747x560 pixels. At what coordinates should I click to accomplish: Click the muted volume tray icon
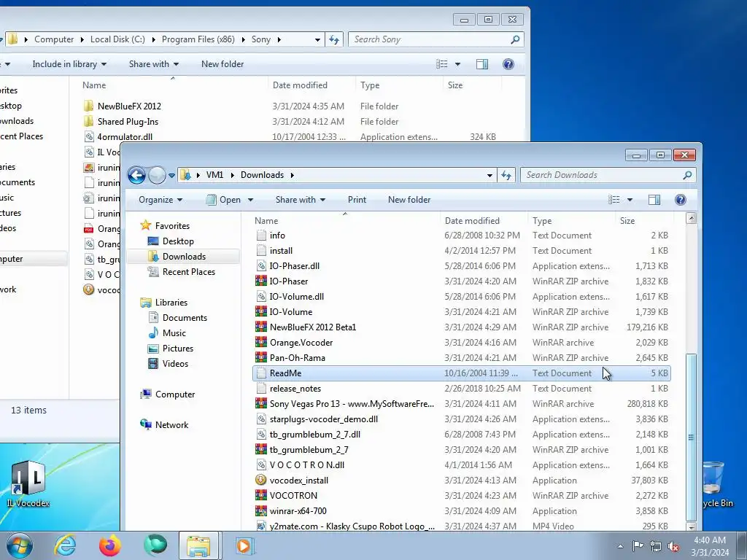point(673,546)
